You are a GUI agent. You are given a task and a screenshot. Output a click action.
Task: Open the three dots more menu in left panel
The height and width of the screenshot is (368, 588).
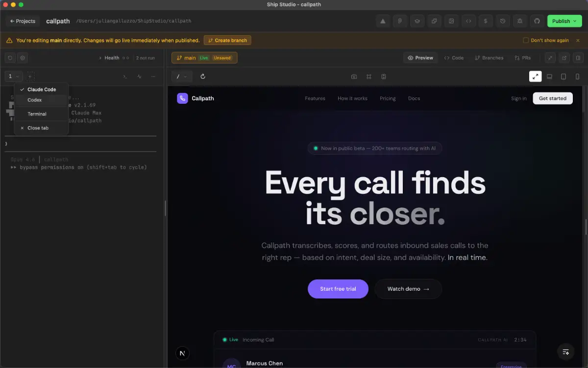coord(153,76)
